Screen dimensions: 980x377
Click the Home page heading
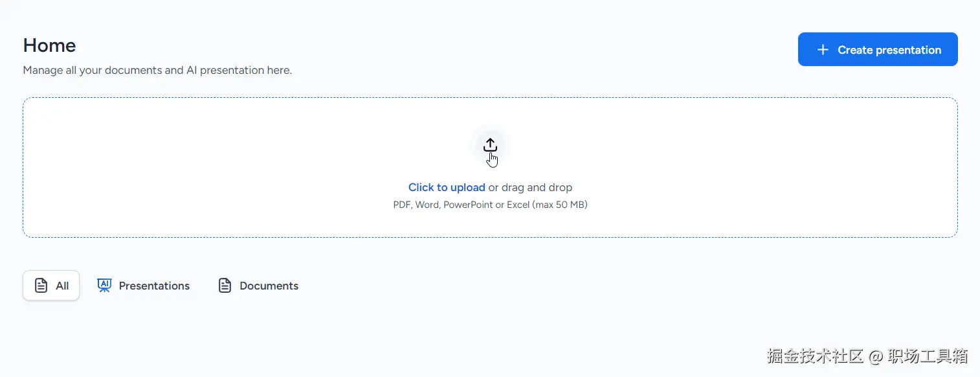pyautogui.click(x=49, y=45)
